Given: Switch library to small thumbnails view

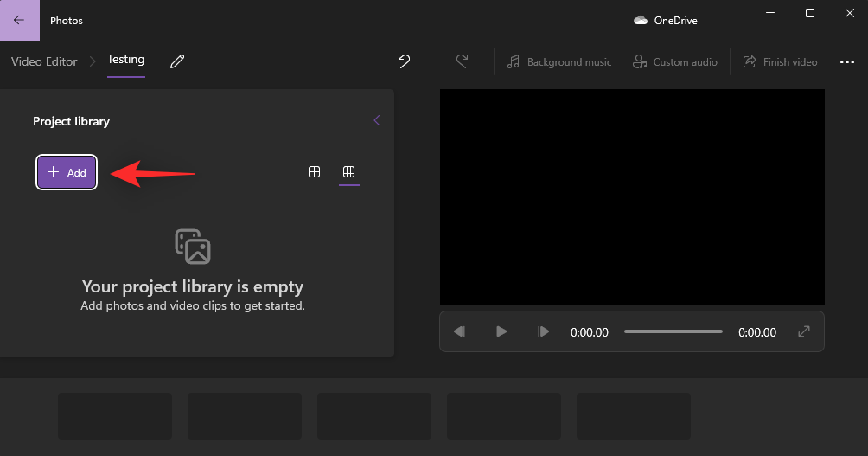Looking at the screenshot, I should pos(348,172).
